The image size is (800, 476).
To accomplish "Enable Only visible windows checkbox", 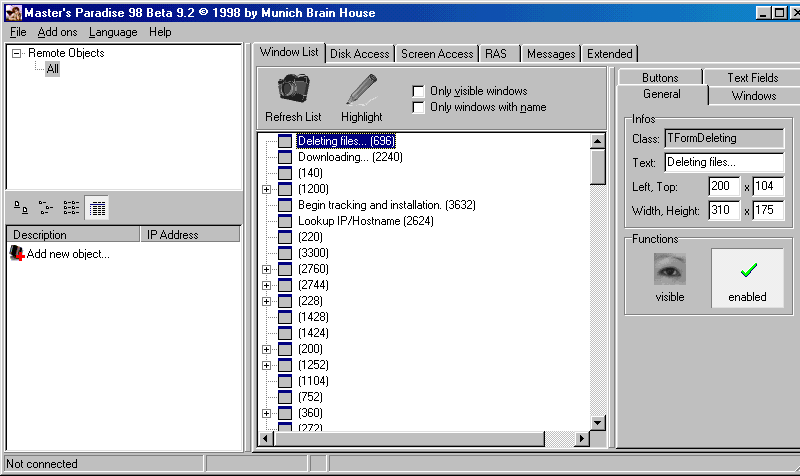I will pyautogui.click(x=419, y=91).
